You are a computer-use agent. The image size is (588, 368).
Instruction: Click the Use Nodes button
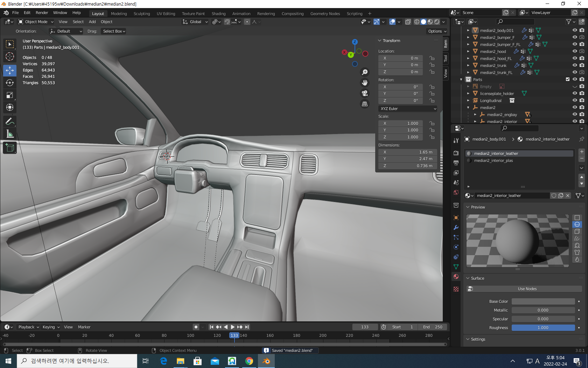click(x=527, y=289)
